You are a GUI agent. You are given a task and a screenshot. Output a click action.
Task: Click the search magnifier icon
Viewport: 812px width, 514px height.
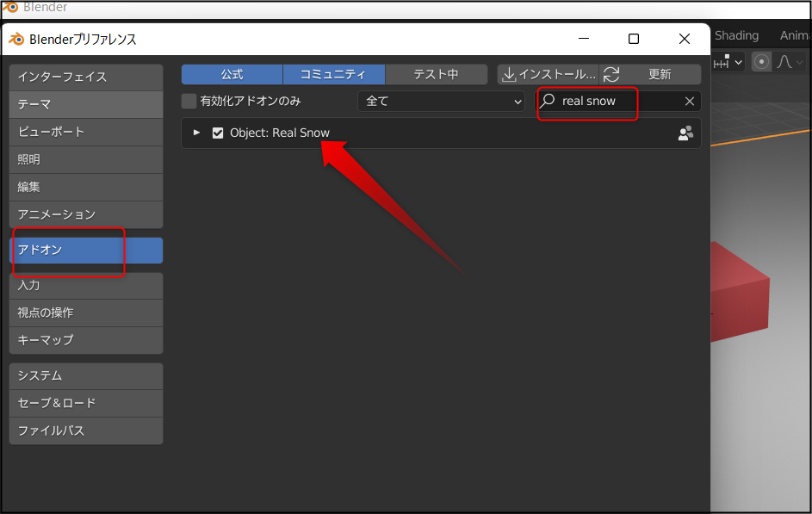pyautogui.click(x=548, y=101)
